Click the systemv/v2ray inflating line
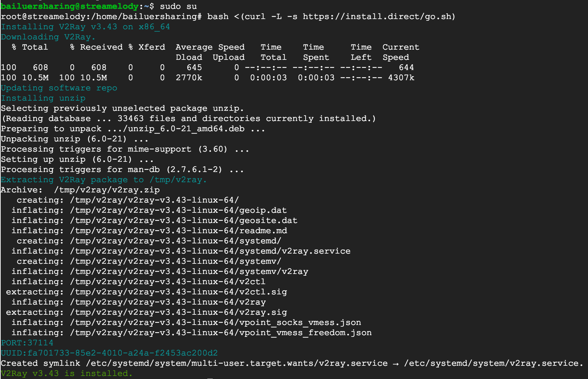This screenshot has width=588, height=379. (x=160, y=272)
